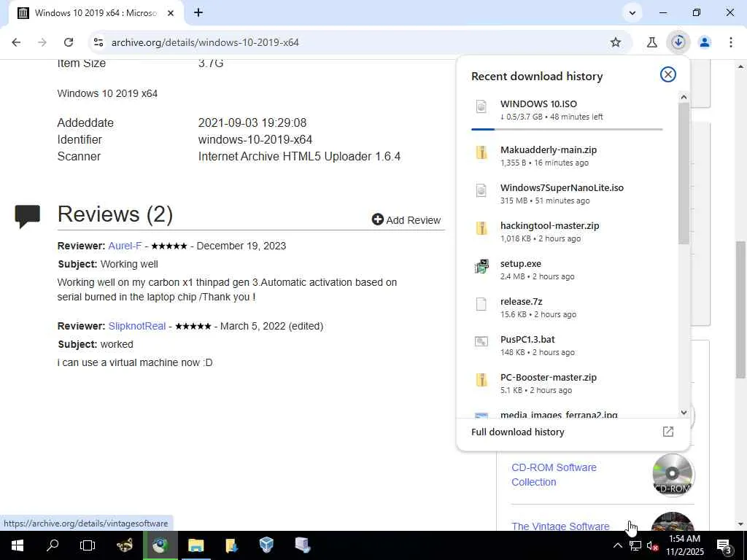Screen dimensions: 747x560
Task: Open PusPC1.3.bat download entry
Action: point(566,345)
